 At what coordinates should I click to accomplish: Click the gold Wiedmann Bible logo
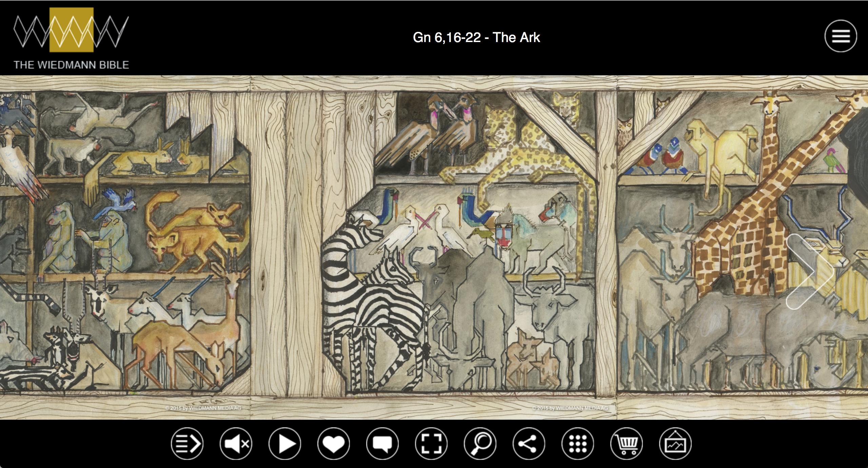[x=71, y=30]
